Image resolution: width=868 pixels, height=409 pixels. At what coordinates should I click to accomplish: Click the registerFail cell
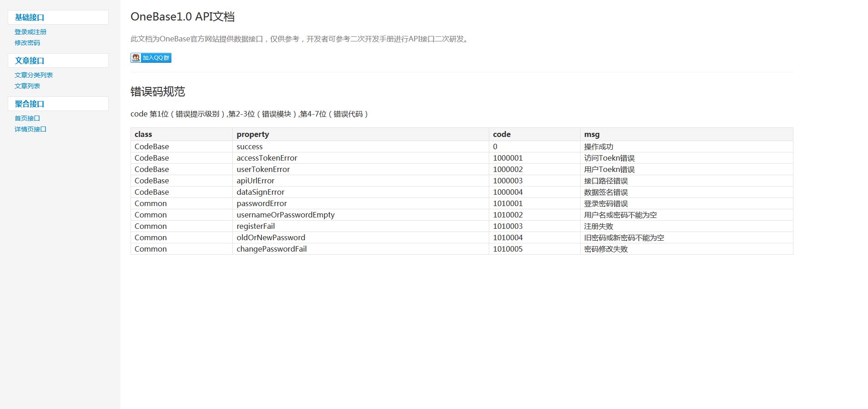(x=361, y=226)
